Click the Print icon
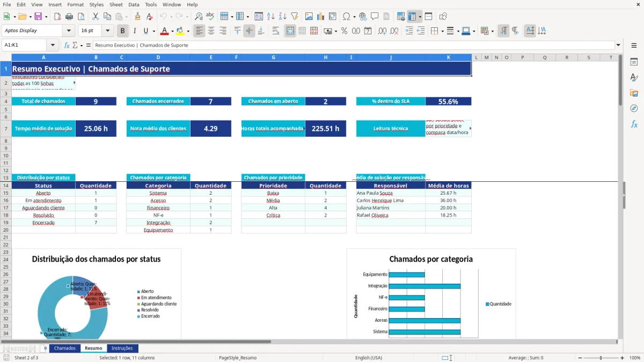 click(x=70, y=17)
